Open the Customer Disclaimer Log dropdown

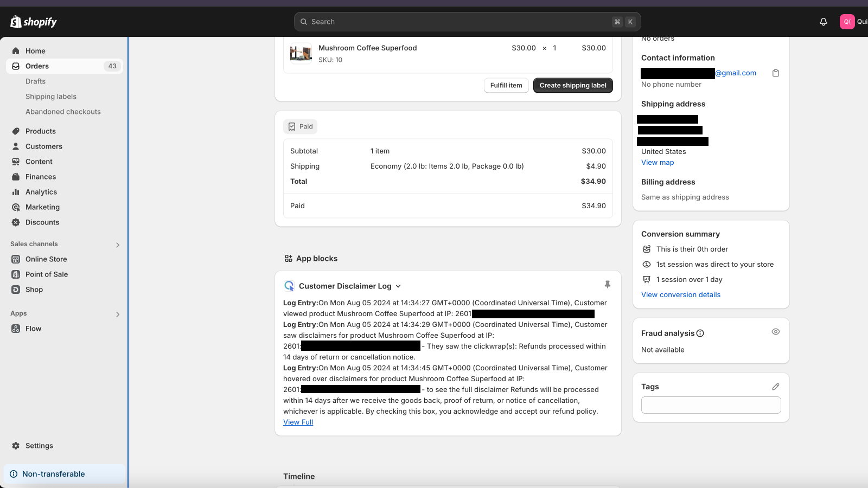coord(398,286)
